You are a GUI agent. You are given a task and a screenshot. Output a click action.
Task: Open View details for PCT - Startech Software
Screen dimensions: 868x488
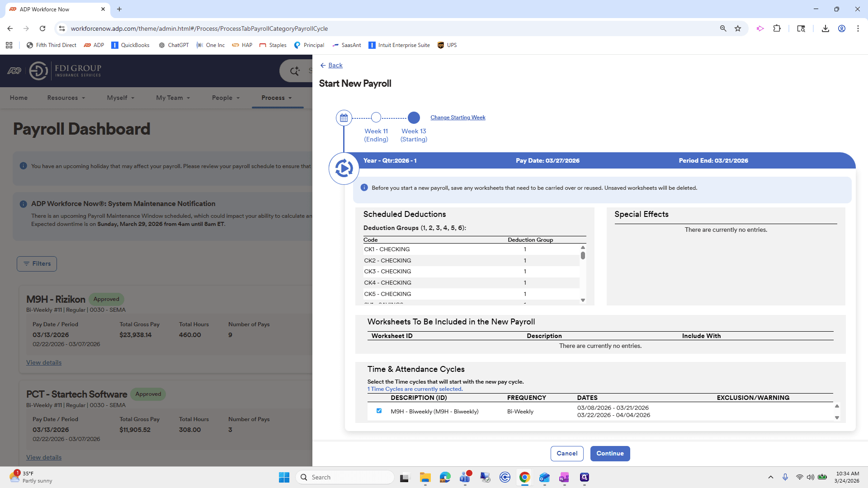44,457
